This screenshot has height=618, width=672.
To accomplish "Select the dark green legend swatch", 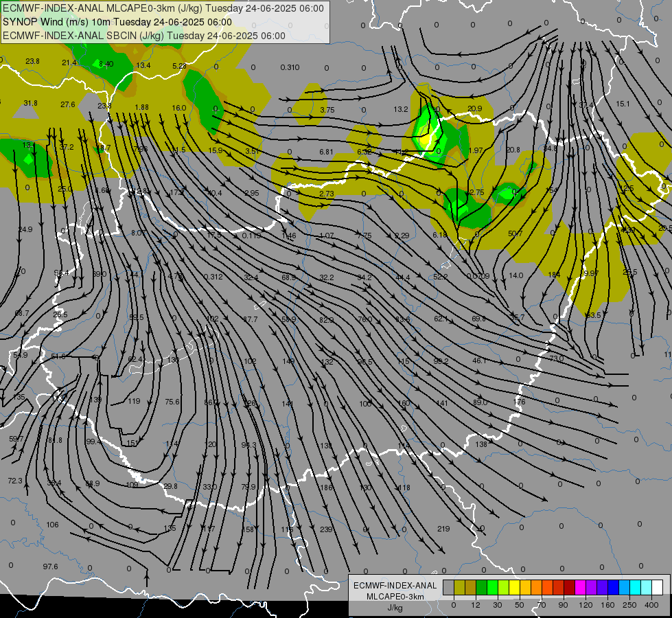I will (x=482, y=588).
